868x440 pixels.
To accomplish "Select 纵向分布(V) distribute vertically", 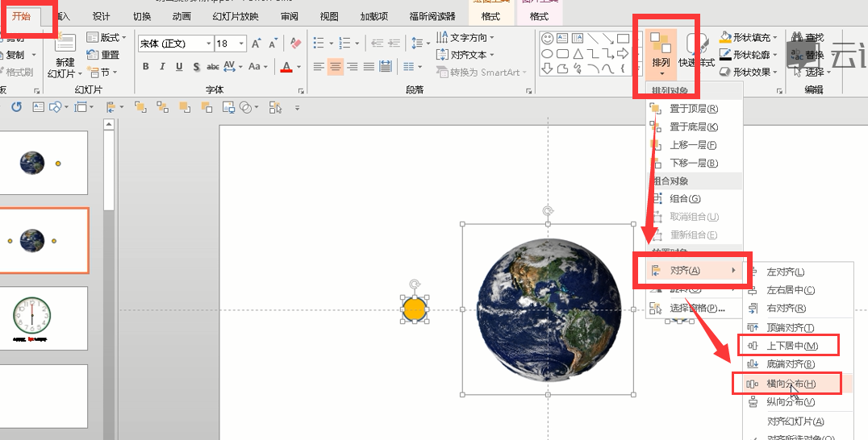I will click(797, 402).
